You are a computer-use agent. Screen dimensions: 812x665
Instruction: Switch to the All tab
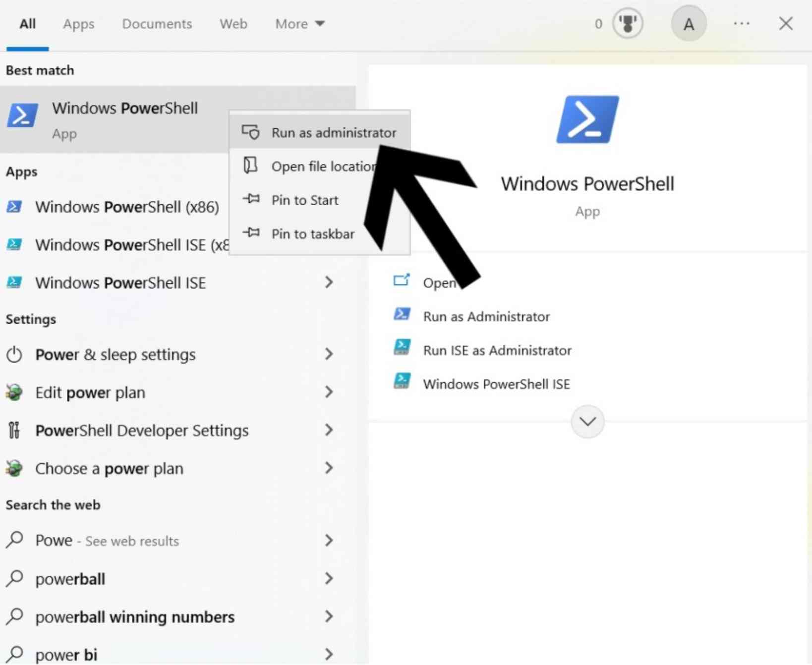click(27, 24)
